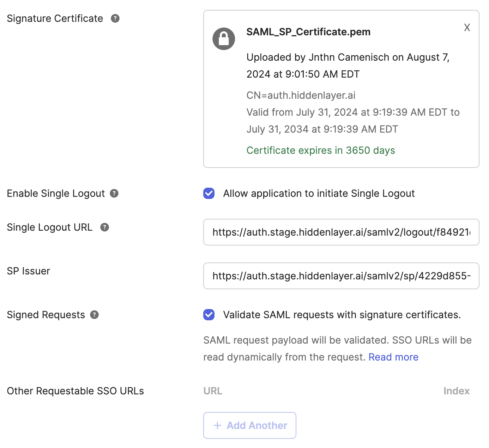The image size is (489, 448).
Task: Click the SAML_SP_Certificate.pem filename
Action: (308, 32)
